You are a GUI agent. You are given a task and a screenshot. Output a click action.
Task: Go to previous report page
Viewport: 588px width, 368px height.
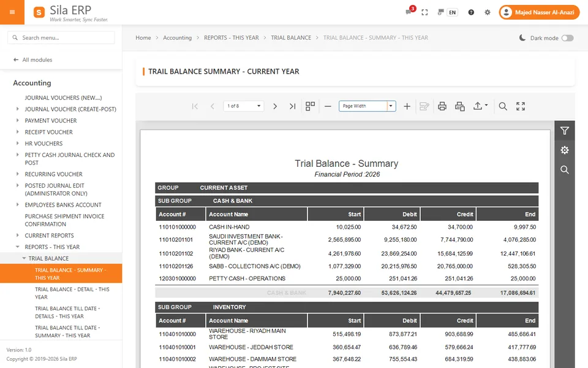point(213,106)
